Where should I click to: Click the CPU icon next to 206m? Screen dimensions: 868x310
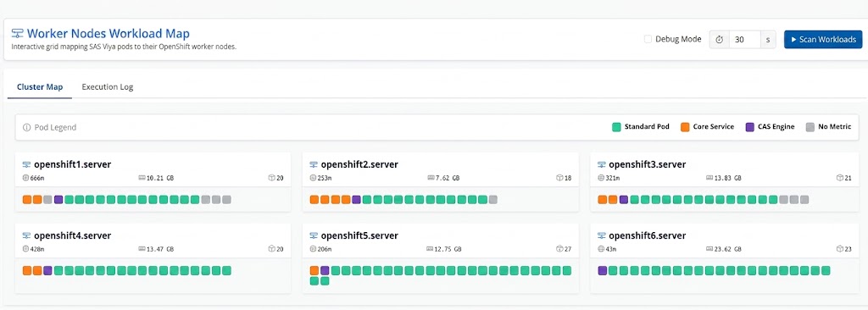[x=313, y=249]
